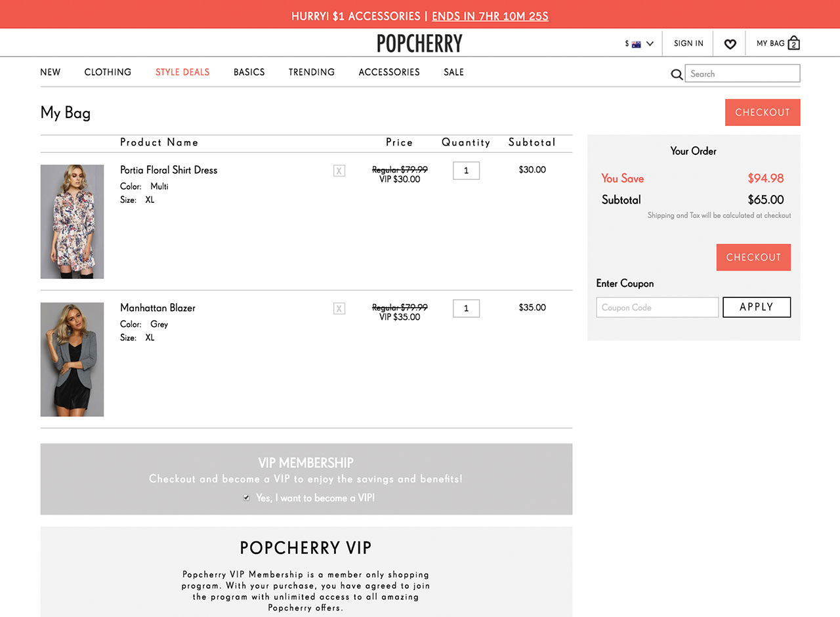This screenshot has width=840, height=617.
Task: Click the search magnifier icon
Action: click(x=677, y=74)
